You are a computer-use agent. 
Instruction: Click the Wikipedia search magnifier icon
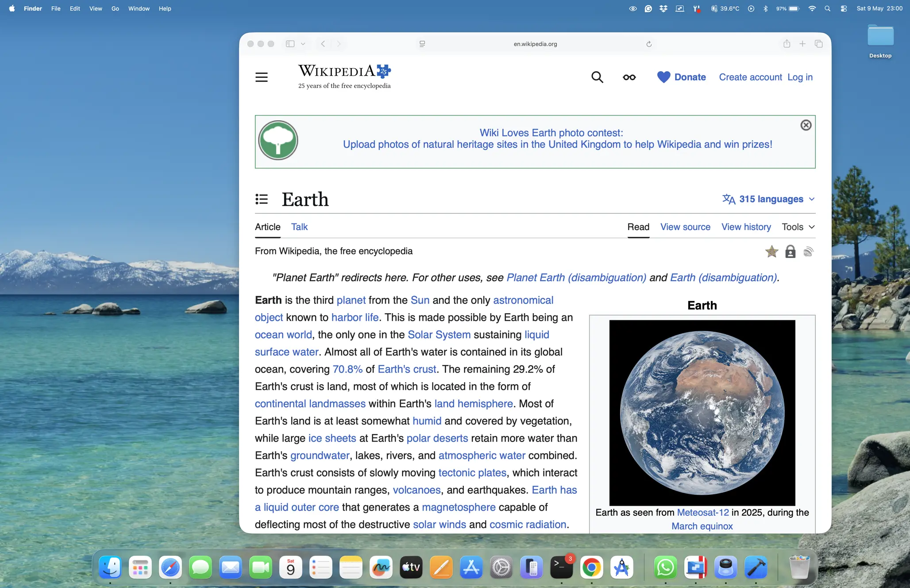point(597,77)
